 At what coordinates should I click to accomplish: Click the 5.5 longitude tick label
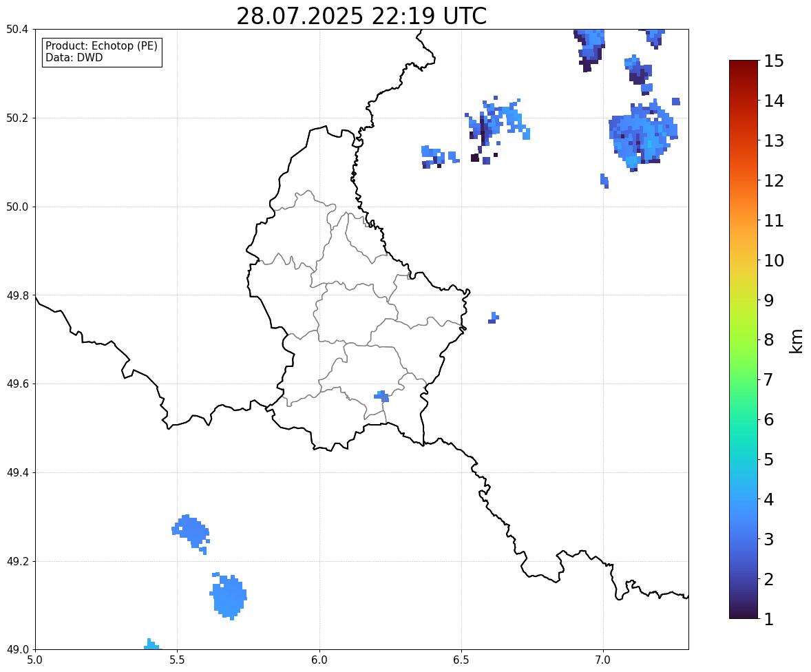pos(178,660)
